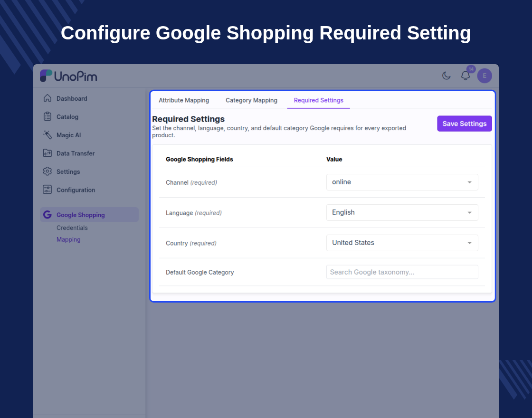Click the Channel (required) label

tap(191, 182)
